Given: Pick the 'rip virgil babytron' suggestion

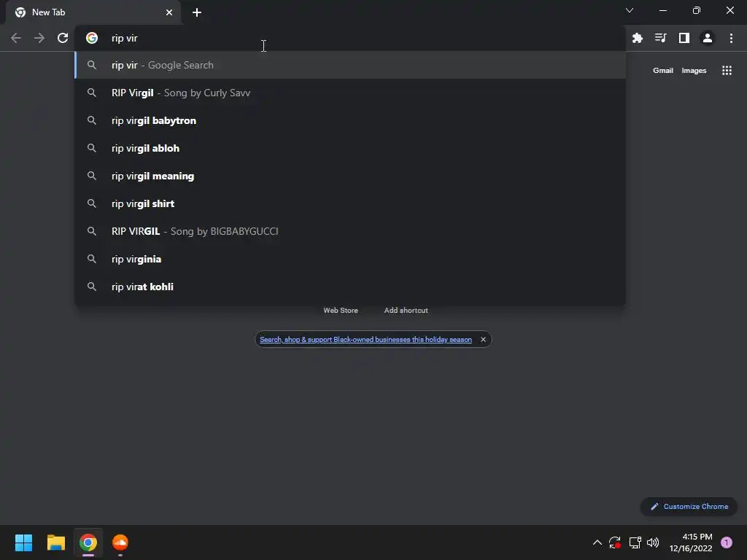Looking at the screenshot, I should pyautogui.click(x=350, y=120).
